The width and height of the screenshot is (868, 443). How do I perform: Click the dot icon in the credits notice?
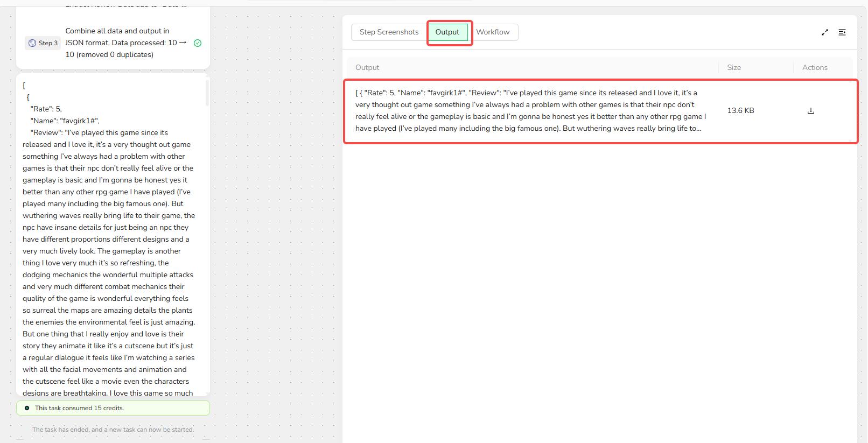click(27, 408)
